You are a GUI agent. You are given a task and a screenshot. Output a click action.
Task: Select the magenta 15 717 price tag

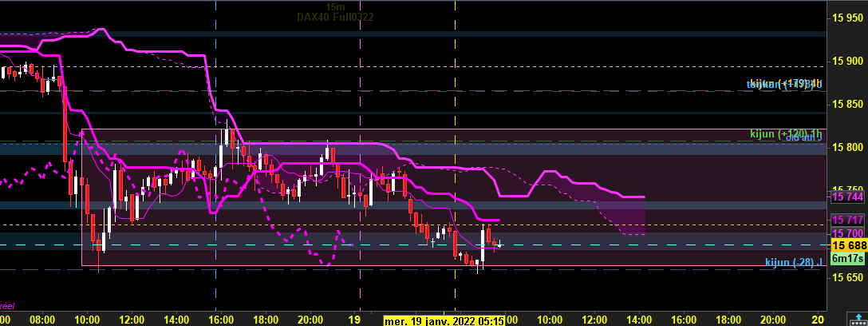coord(846,220)
